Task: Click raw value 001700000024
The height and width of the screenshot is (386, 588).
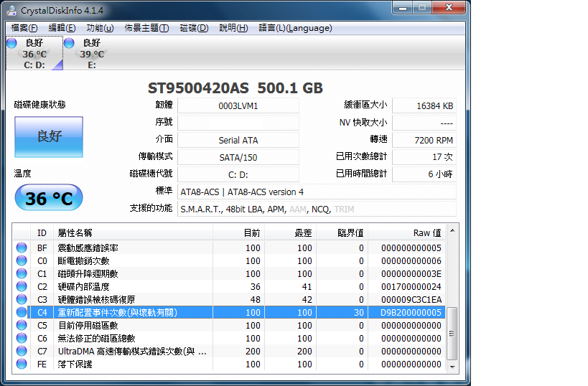Action: tap(411, 287)
